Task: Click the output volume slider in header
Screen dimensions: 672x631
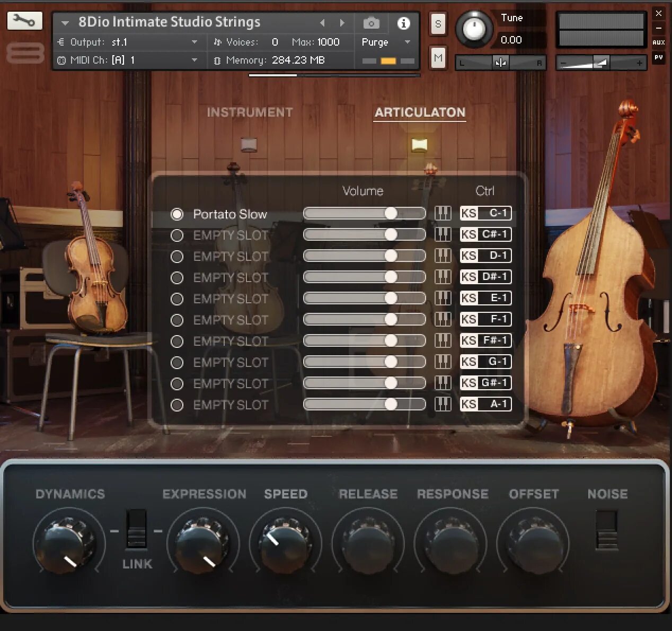Action: tap(601, 63)
